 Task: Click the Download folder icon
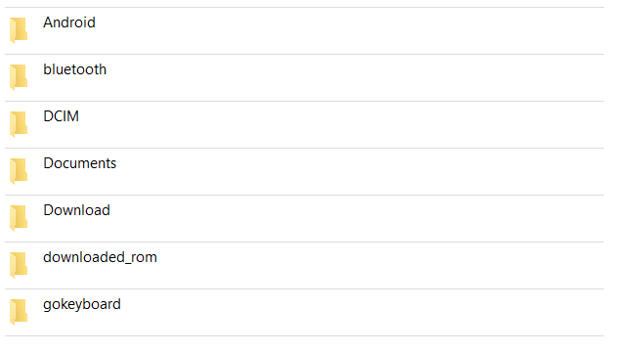[19, 218]
